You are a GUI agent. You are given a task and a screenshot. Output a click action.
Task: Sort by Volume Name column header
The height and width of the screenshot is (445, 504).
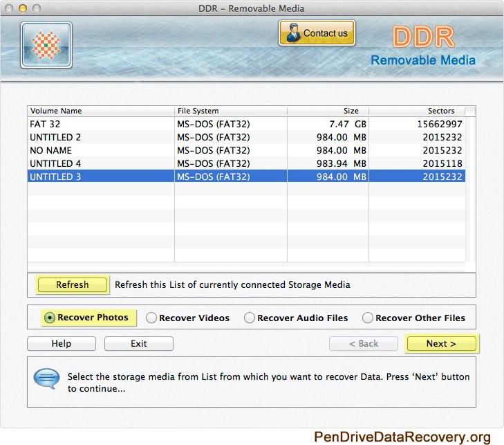(x=100, y=111)
